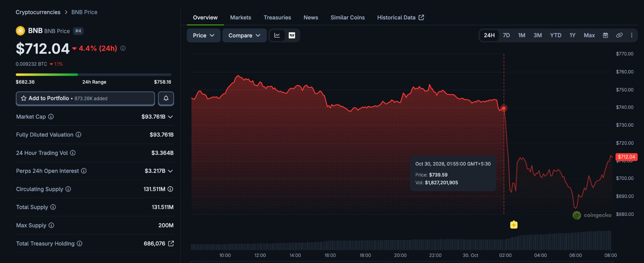This screenshot has width=644, height=263.
Task: Switch to TradingView chart view
Action: tap(292, 35)
